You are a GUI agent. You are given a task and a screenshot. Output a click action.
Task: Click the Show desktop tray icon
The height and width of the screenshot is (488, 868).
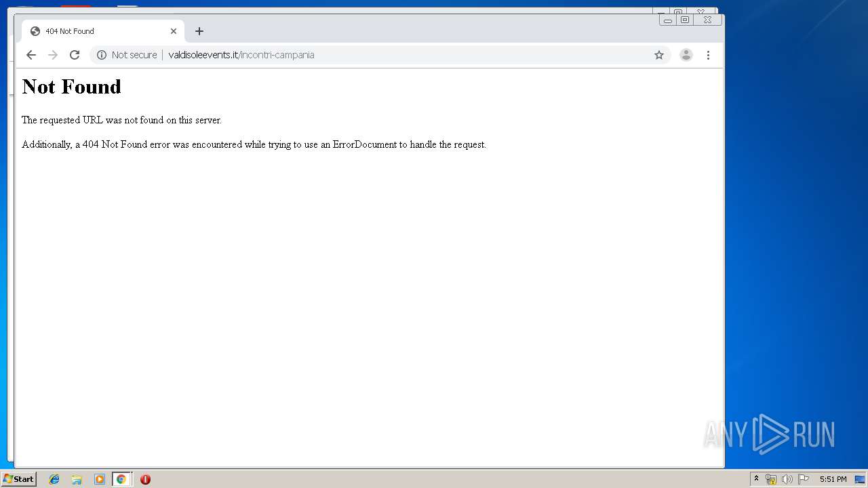[860, 479]
